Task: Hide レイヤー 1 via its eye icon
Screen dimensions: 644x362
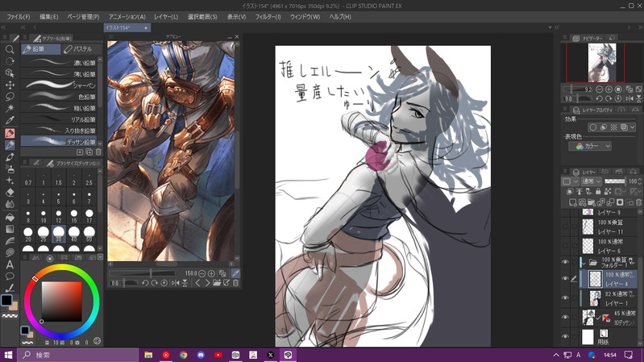Action: [x=565, y=298]
